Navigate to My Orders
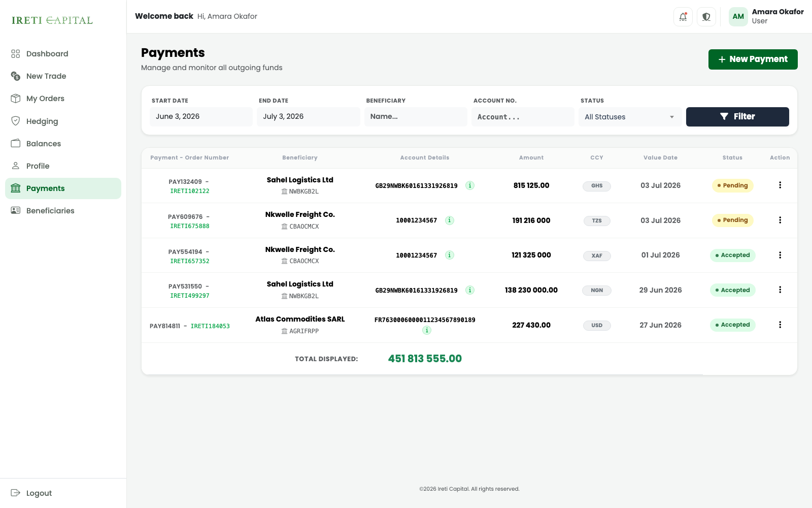 (x=63, y=99)
